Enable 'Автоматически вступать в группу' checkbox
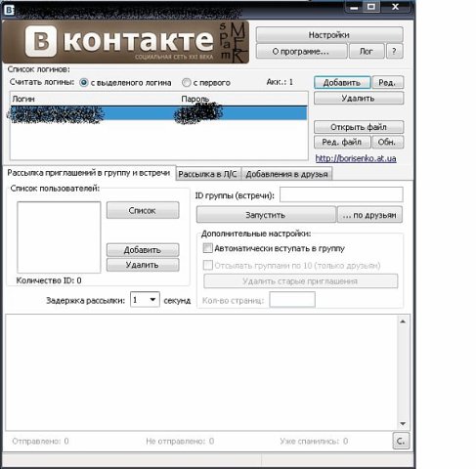476x469 pixels. click(x=207, y=248)
